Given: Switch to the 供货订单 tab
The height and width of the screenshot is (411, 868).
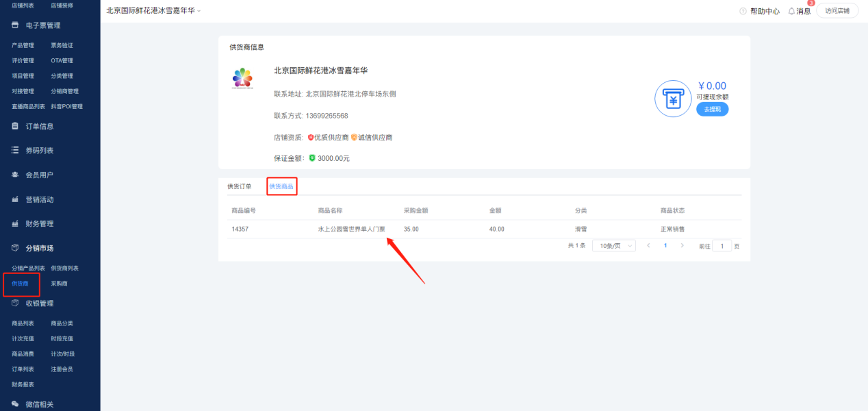Looking at the screenshot, I should [239, 186].
